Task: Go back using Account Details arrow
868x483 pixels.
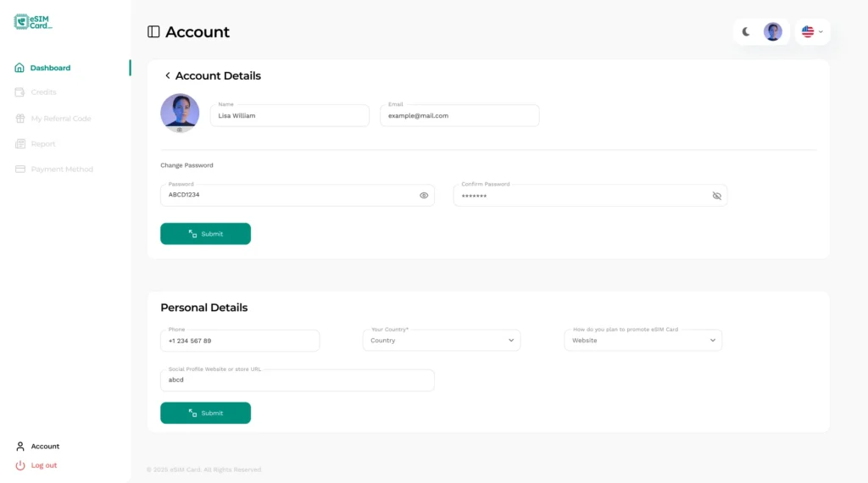Action: coord(168,76)
